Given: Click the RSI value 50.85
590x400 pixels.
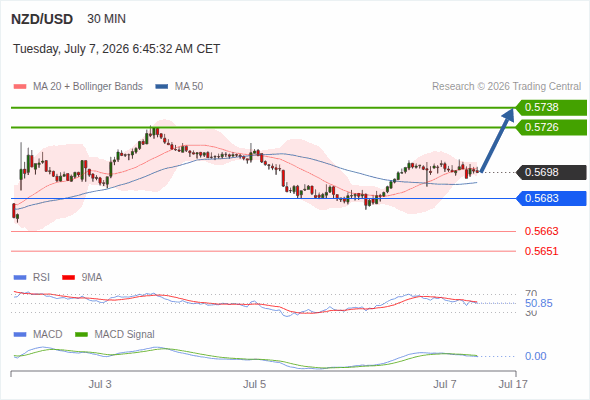Looking at the screenshot, I should [539, 303].
